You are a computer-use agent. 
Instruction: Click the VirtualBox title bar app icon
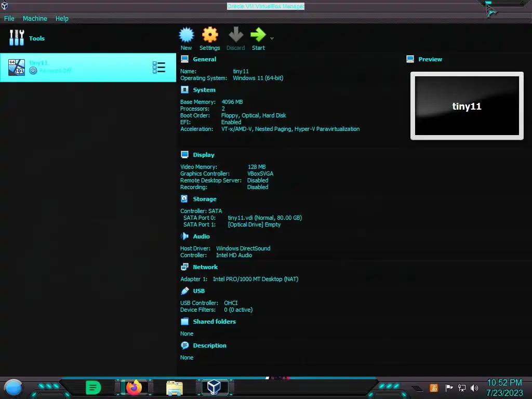(4, 5)
